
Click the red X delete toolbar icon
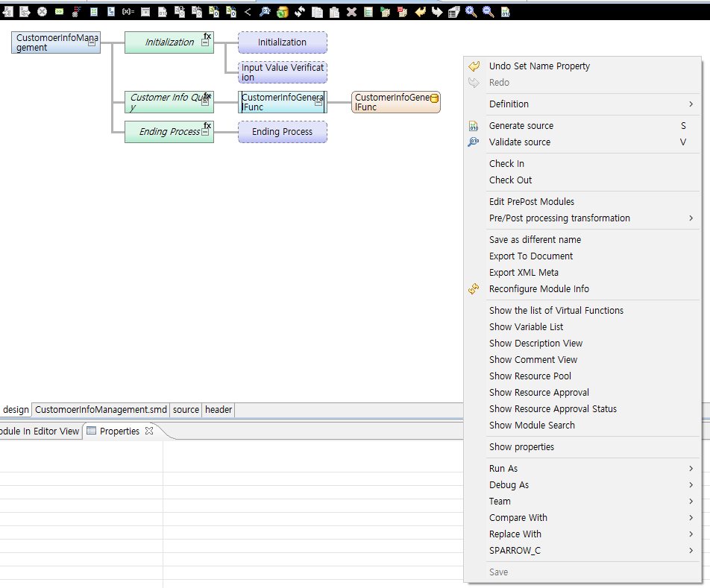pyautogui.click(x=351, y=11)
